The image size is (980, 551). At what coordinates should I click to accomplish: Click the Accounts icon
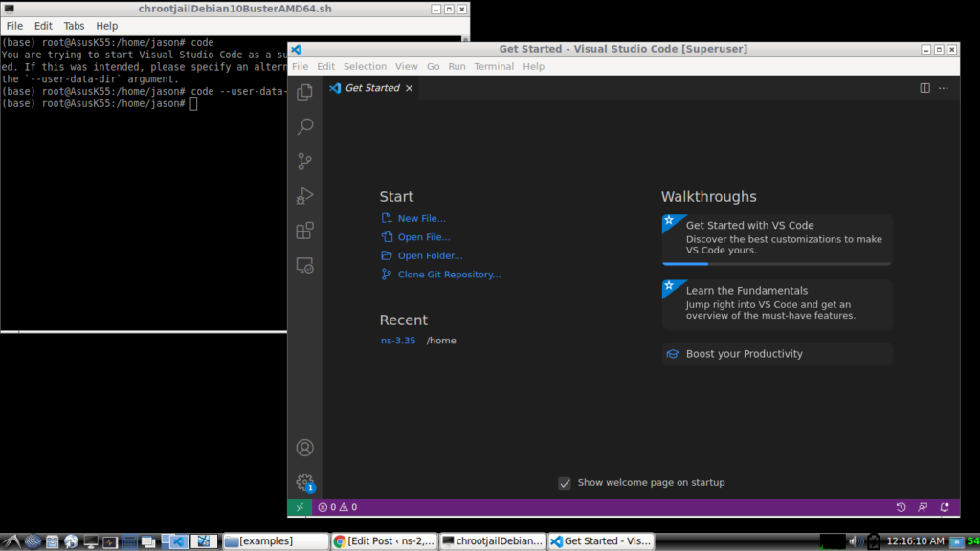[304, 448]
